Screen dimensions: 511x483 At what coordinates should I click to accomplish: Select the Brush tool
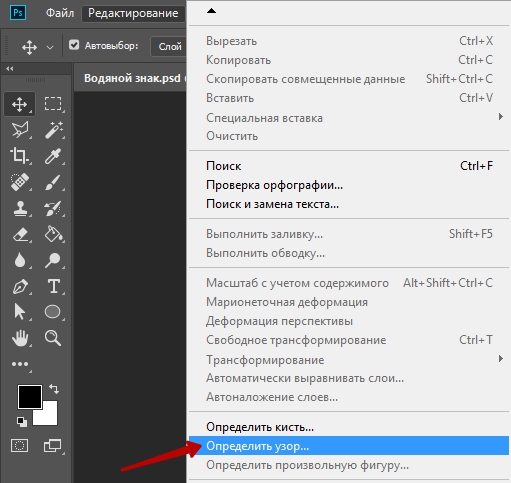tap(53, 182)
